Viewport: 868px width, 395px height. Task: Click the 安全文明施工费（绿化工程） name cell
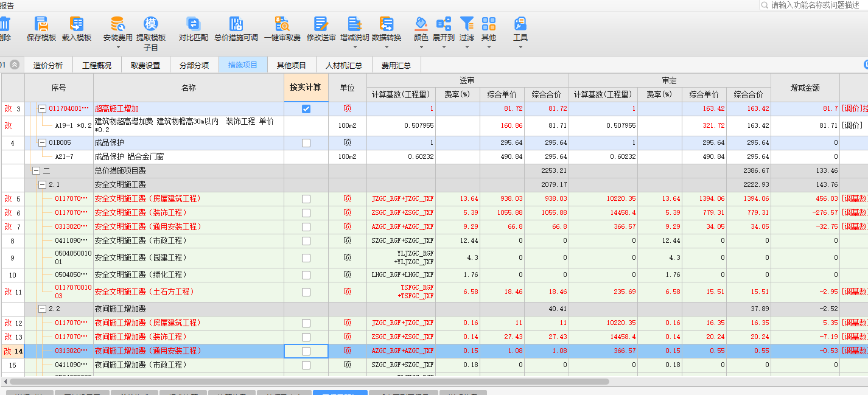(189, 275)
